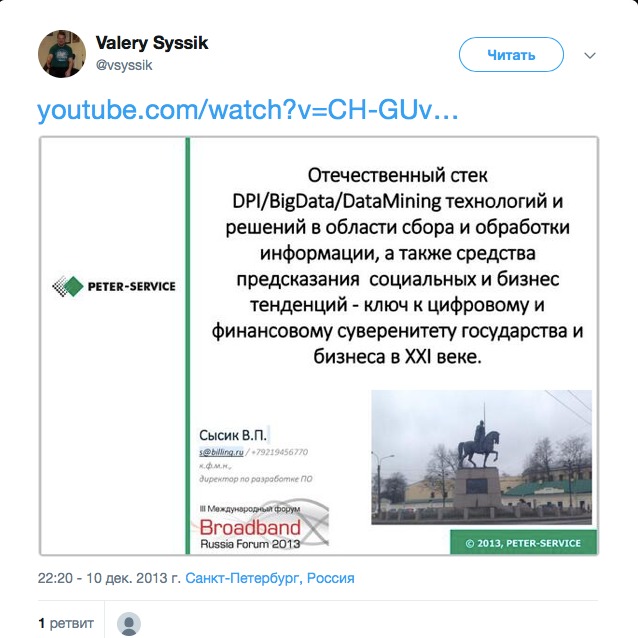This screenshot has width=638, height=638.
Task: Click author name Сысик В.П. on slide
Action: [x=233, y=435]
